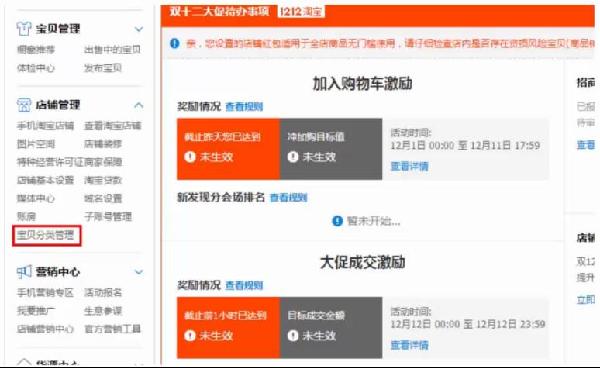Click the blue icon beside 暂未开始

(337, 221)
